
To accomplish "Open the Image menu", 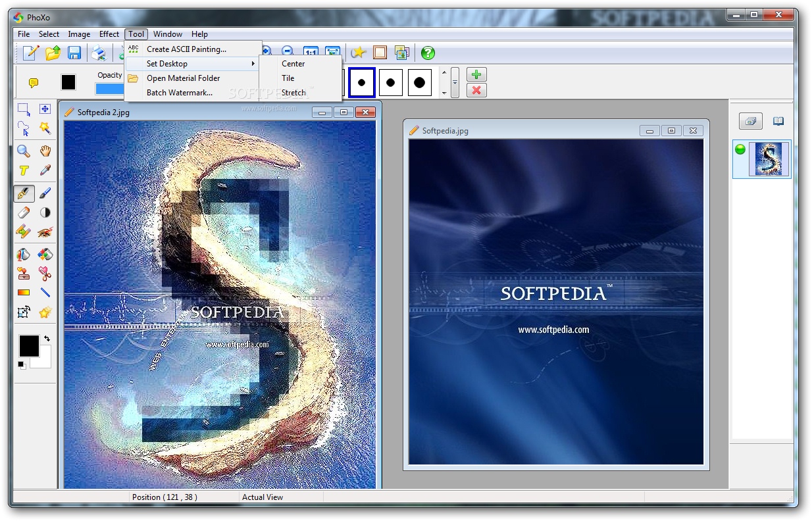I will click(79, 34).
